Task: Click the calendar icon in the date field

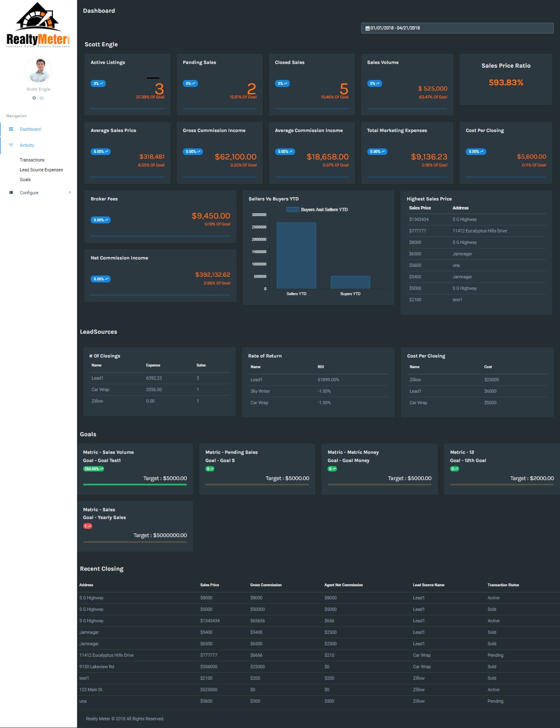Action: point(368,28)
